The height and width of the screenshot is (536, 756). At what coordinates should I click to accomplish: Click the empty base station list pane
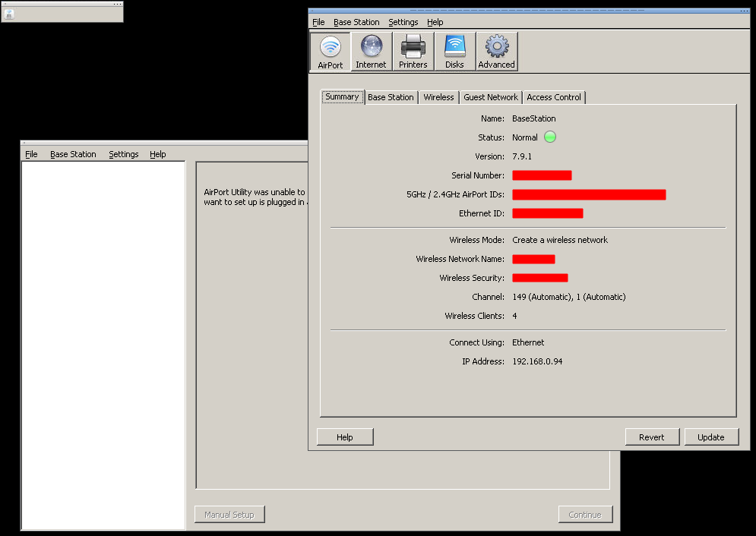(103, 345)
